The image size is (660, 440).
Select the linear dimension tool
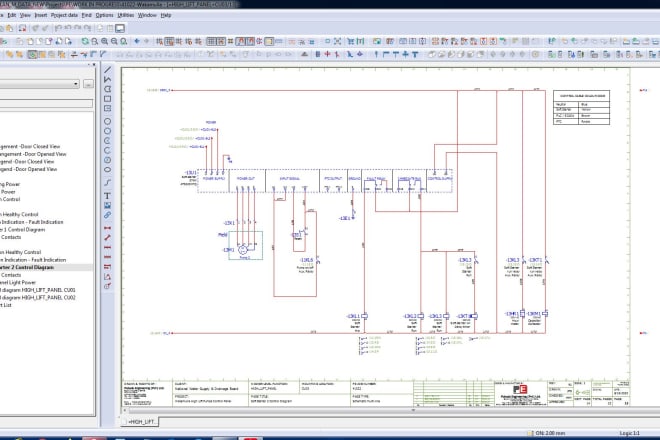(108, 228)
